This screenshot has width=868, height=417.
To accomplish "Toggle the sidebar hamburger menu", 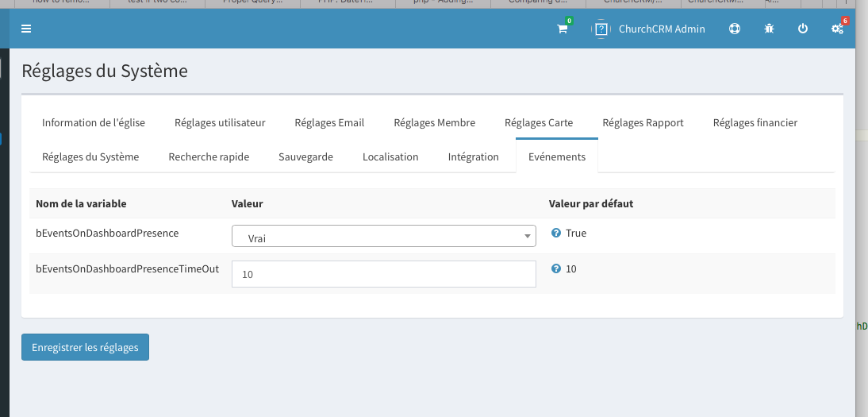I will [26, 29].
